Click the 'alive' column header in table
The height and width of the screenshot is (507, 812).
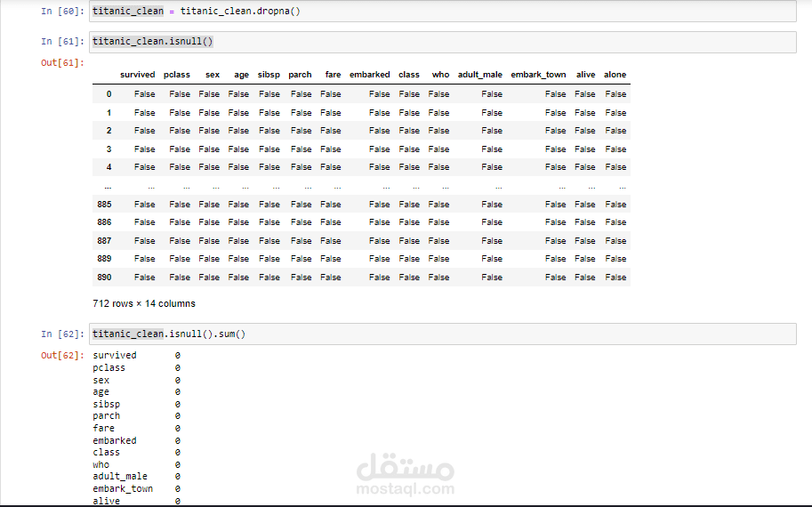586,75
